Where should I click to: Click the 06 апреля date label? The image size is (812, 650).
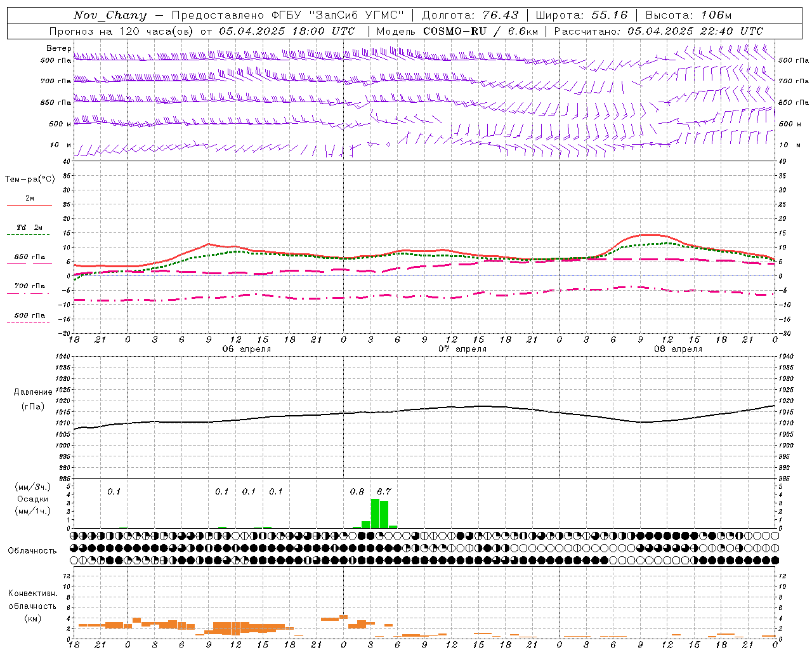click(x=246, y=349)
